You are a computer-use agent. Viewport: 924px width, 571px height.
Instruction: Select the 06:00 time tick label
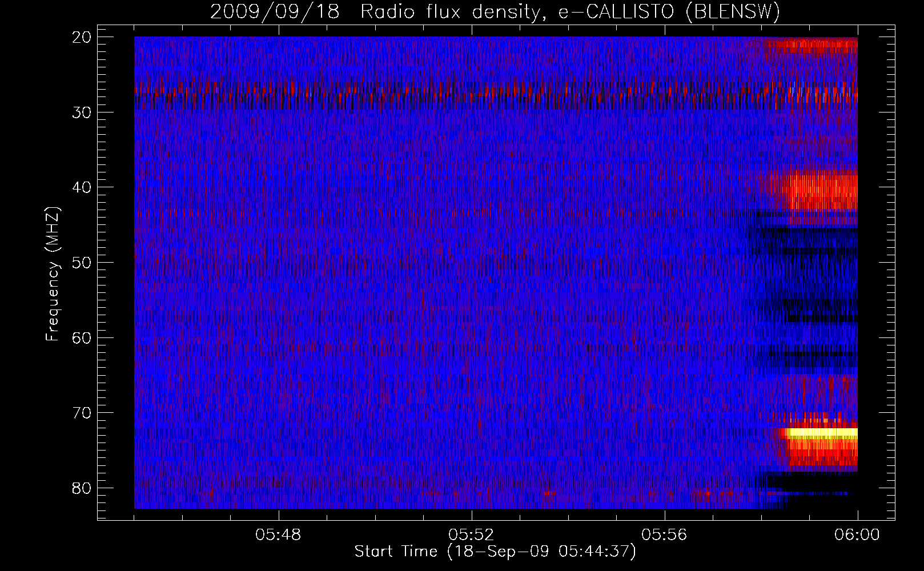tap(857, 535)
